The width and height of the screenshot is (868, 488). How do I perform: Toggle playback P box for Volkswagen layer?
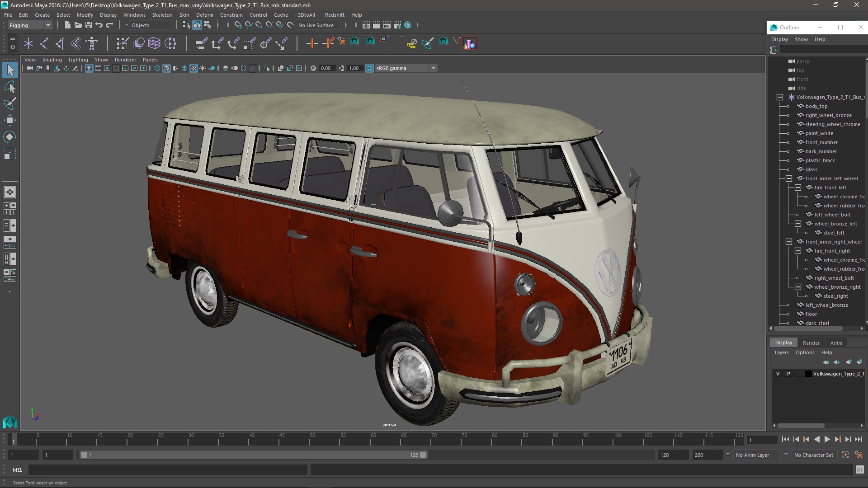(x=788, y=374)
